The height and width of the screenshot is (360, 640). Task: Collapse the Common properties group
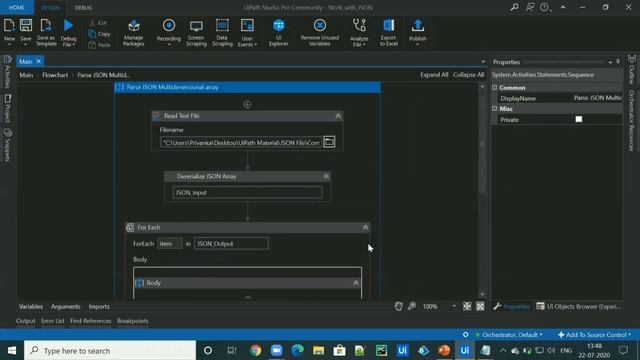click(495, 87)
